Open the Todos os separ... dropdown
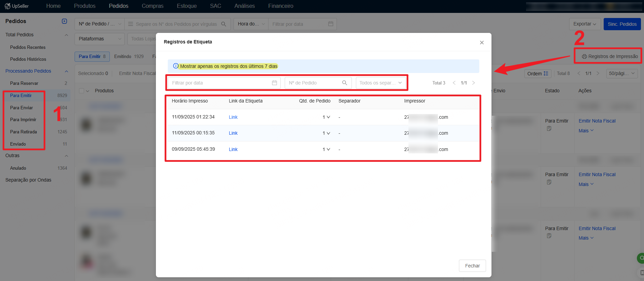 [381, 83]
